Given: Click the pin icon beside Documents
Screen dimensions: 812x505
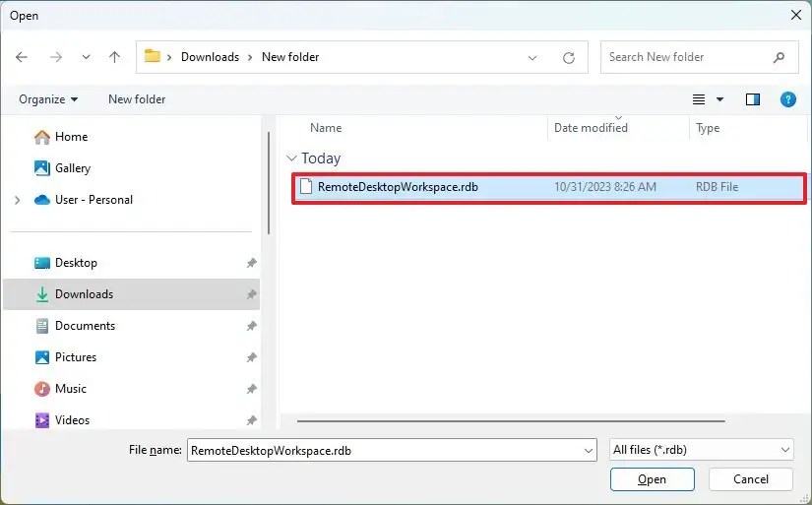Looking at the screenshot, I should 251,326.
